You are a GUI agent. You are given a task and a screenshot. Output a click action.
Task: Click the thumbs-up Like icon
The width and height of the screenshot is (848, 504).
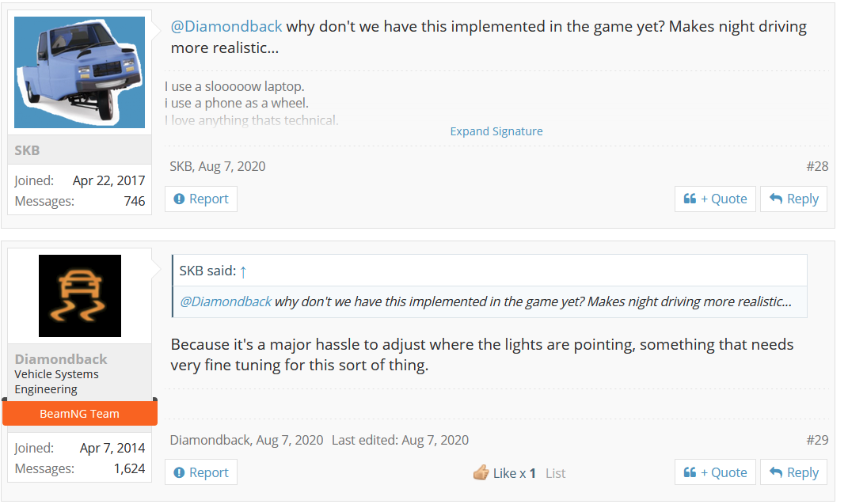point(481,472)
